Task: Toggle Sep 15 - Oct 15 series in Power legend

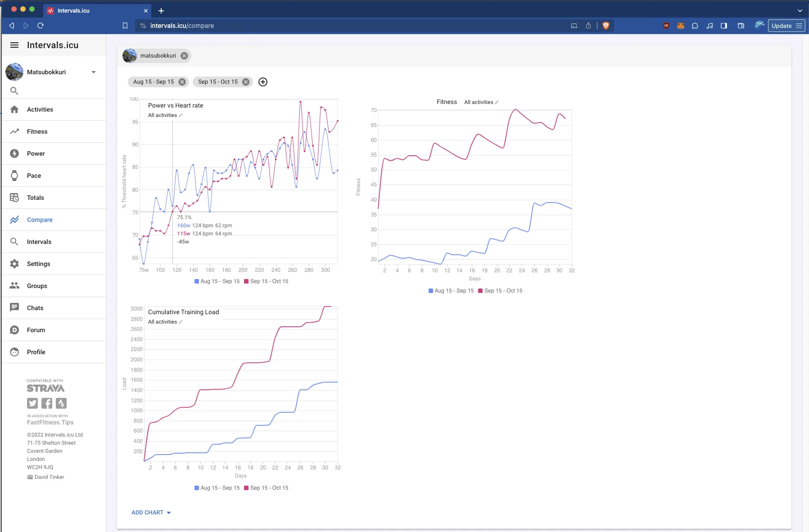Action: (x=266, y=281)
